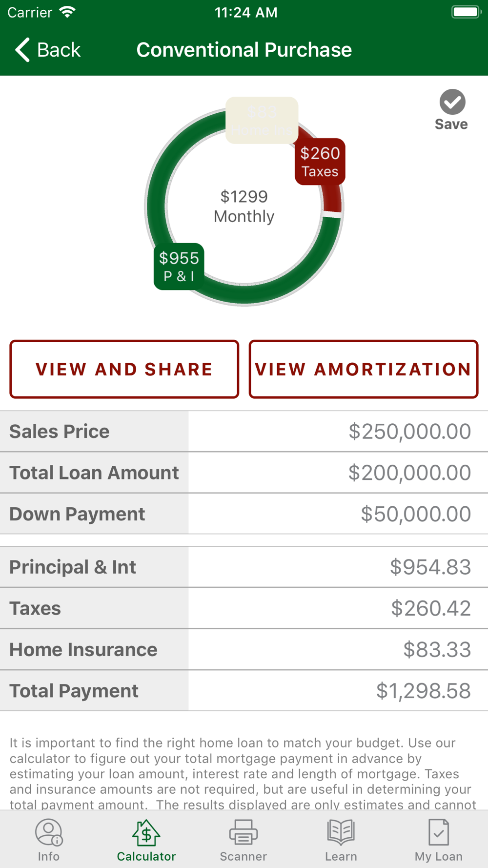Viewport: 488px width, 868px height.
Task: Tap the Home Insurance chart label
Action: (262, 120)
